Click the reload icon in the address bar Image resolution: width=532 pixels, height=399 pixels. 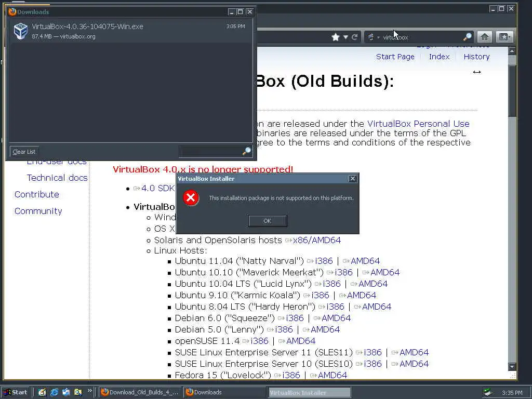pyautogui.click(x=354, y=37)
